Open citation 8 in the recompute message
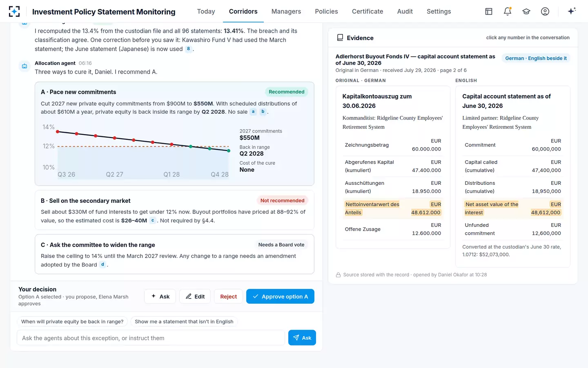Viewport: 588px width, 368px height. tap(188, 49)
